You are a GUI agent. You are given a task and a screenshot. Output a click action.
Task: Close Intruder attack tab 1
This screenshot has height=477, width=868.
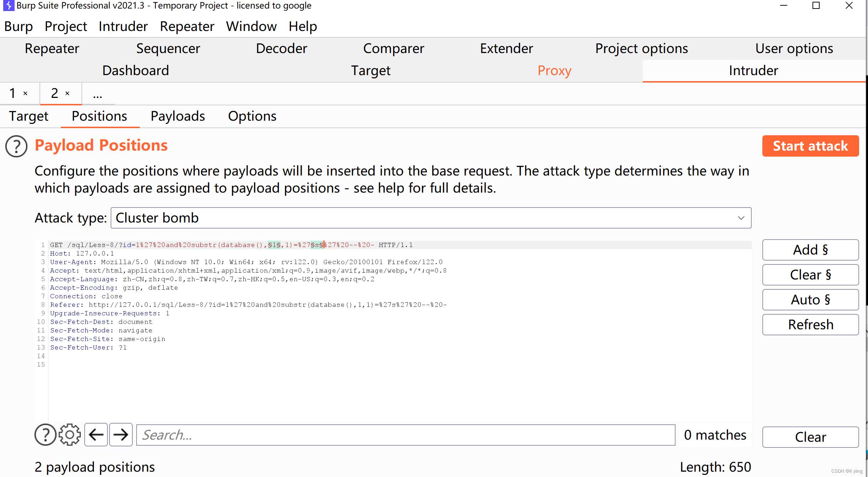point(25,94)
